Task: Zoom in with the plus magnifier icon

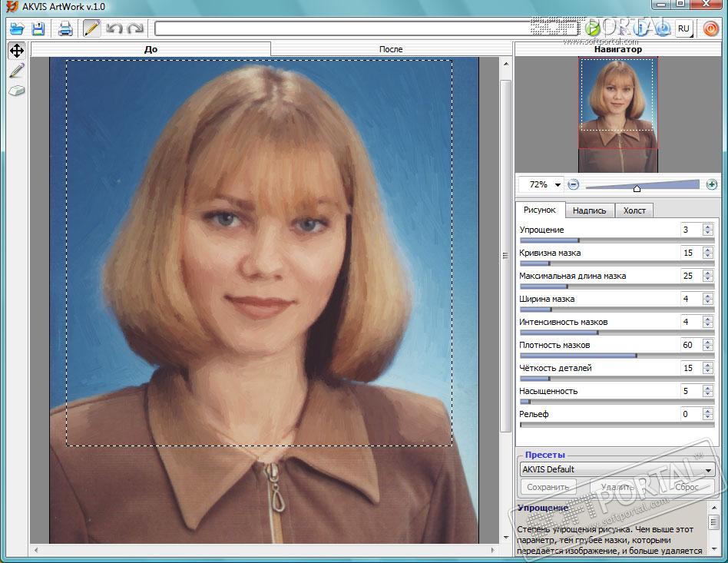Action: pos(711,185)
